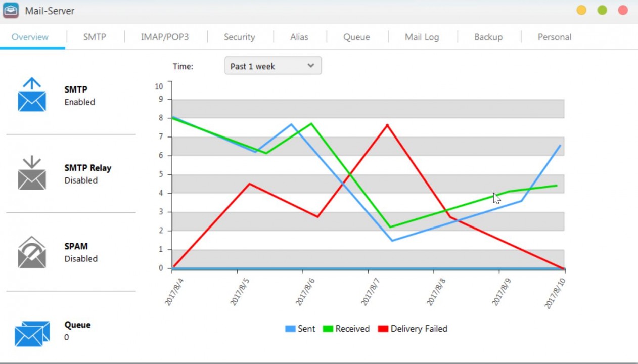Screen dimensions: 638x364
Task: Switch to the SMTP tab
Action: click(x=95, y=37)
